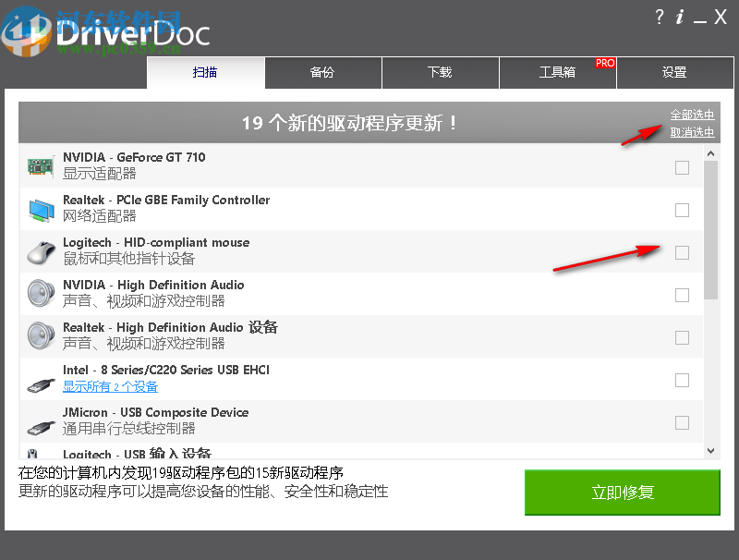
Task: Switch to the 备份 tab
Action: (x=322, y=72)
